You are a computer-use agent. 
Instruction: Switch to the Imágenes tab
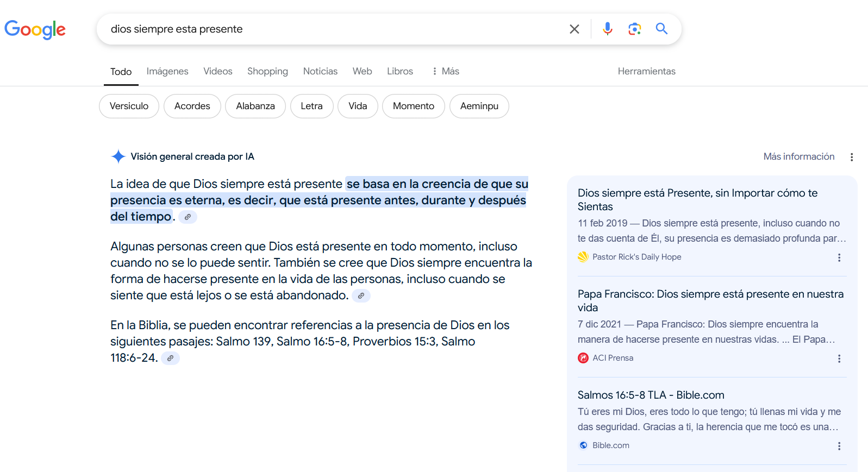(167, 71)
